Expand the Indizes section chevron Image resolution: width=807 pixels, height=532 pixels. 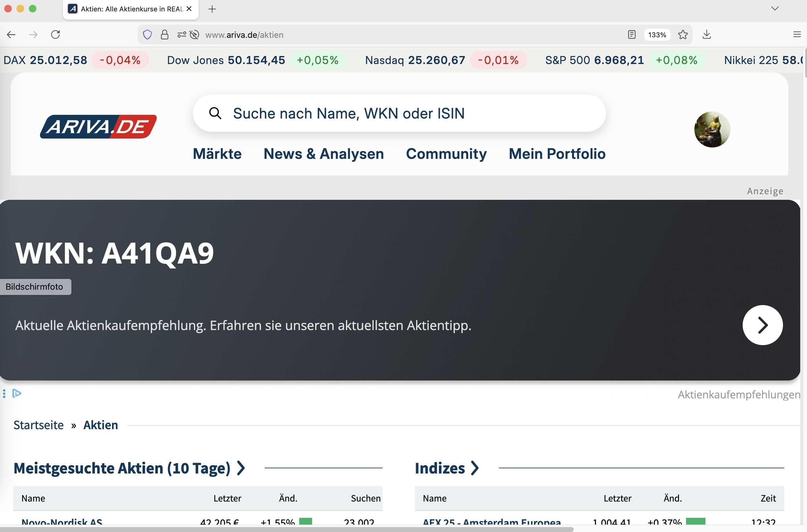coord(475,468)
